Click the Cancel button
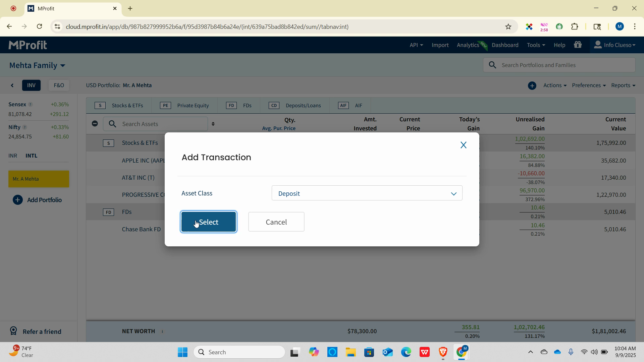644x362 pixels. tap(276, 222)
